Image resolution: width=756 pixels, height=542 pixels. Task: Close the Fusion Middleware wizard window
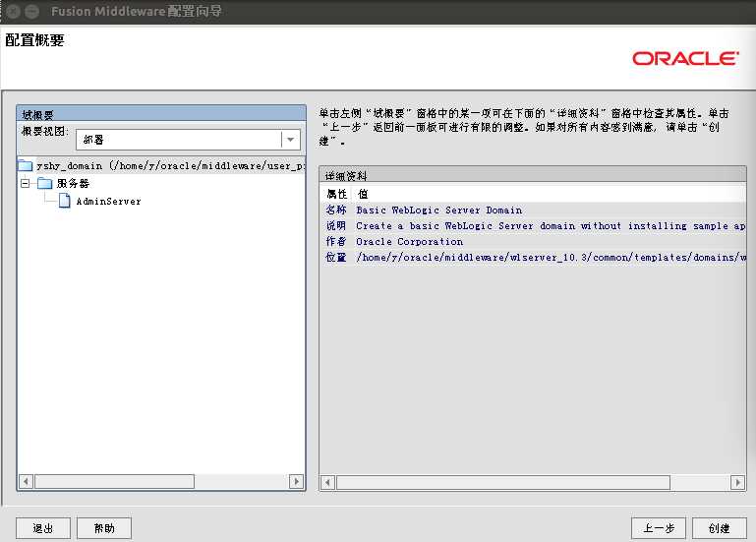click(13, 11)
